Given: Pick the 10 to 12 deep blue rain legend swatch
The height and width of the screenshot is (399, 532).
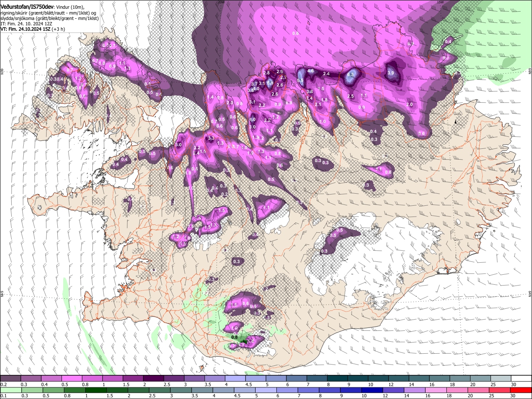Looking at the screenshot, I should (372, 390).
